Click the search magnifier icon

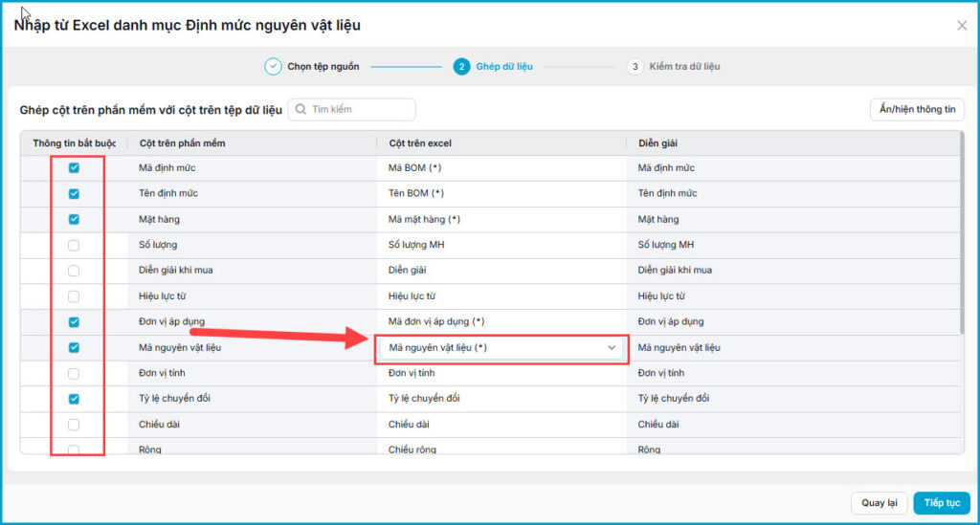coord(301,109)
